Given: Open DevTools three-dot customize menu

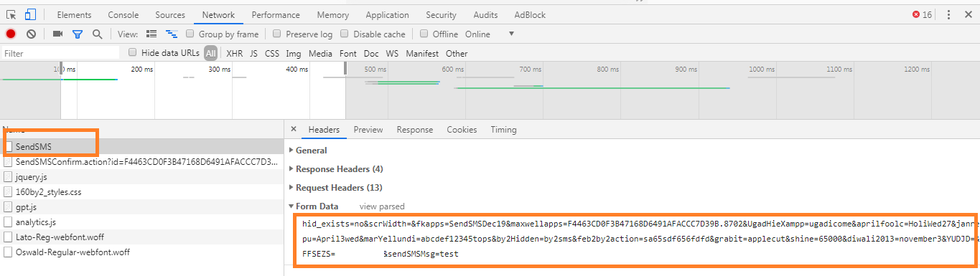Looking at the screenshot, I should [x=948, y=14].
